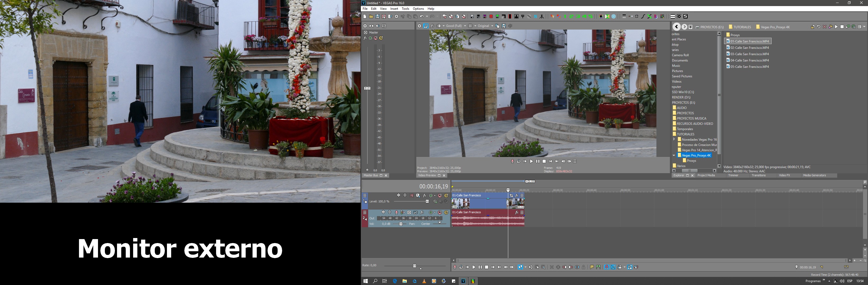Adjust the audio track Vol slider handle
This screenshot has height=285, width=868.
(x=401, y=224)
